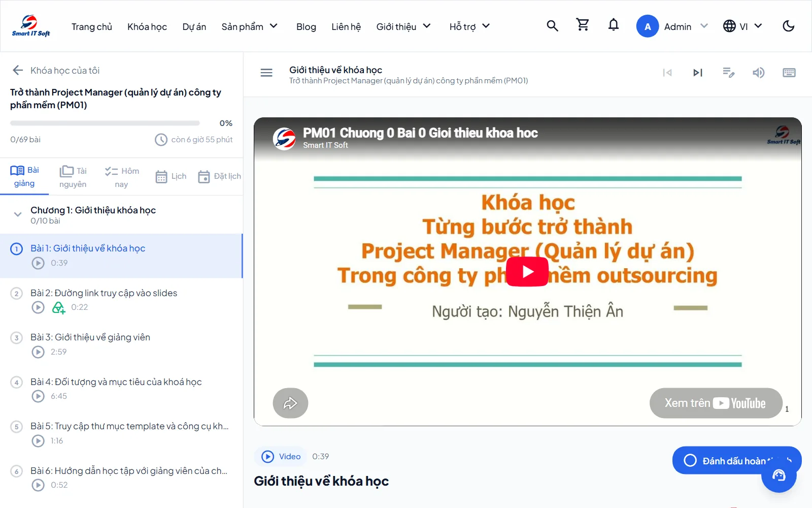
Task: Click the course progress bar
Action: tap(105, 123)
